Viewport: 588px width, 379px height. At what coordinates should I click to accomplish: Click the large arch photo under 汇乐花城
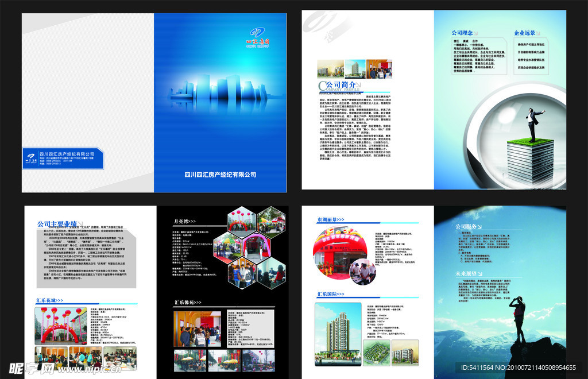[61, 326]
